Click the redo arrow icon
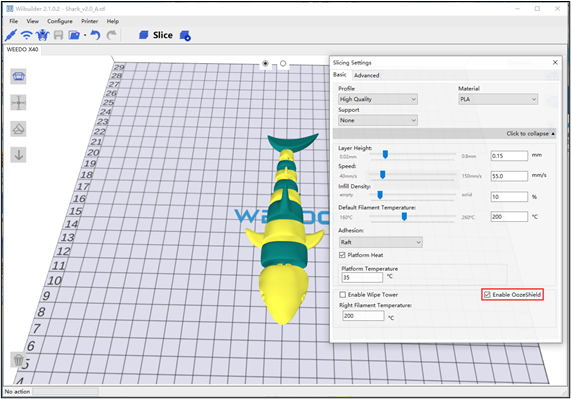This screenshot has height=399, width=571. coord(111,35)
